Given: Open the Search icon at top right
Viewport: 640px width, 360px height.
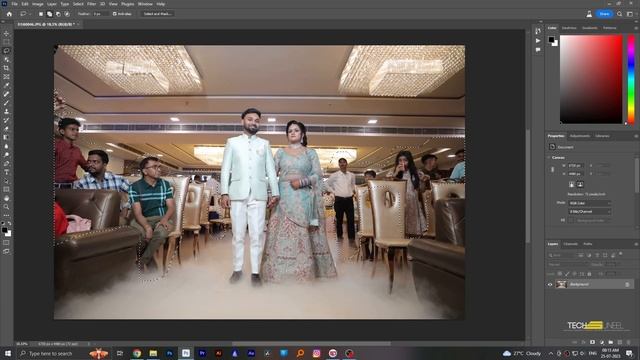Looking at the screenshot, I should (x=620, y=14).
